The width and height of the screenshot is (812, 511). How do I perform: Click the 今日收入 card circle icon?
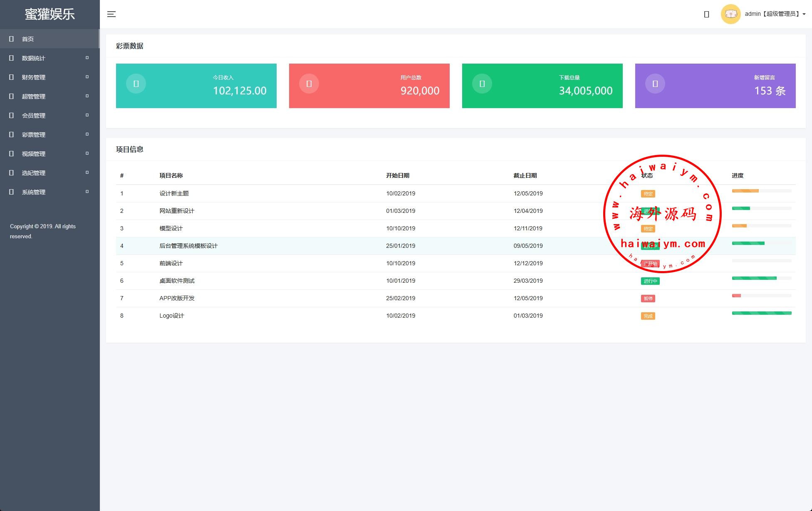[x=136, y=84]
